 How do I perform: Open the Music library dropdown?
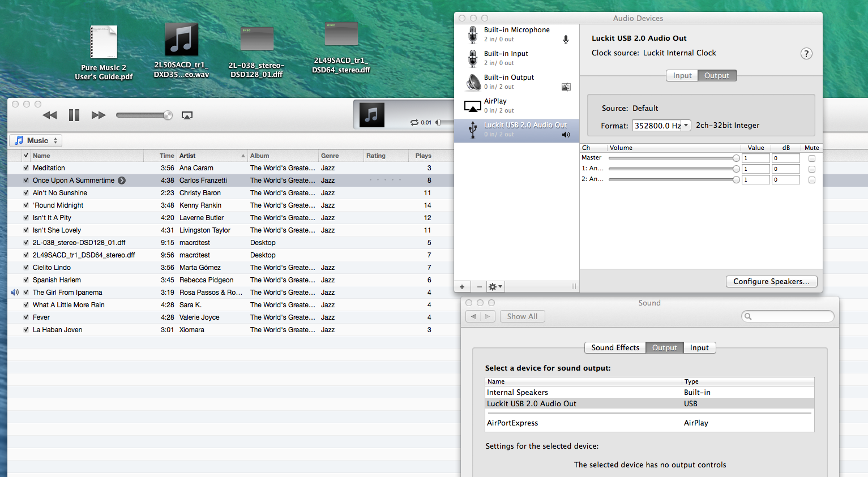35,140
